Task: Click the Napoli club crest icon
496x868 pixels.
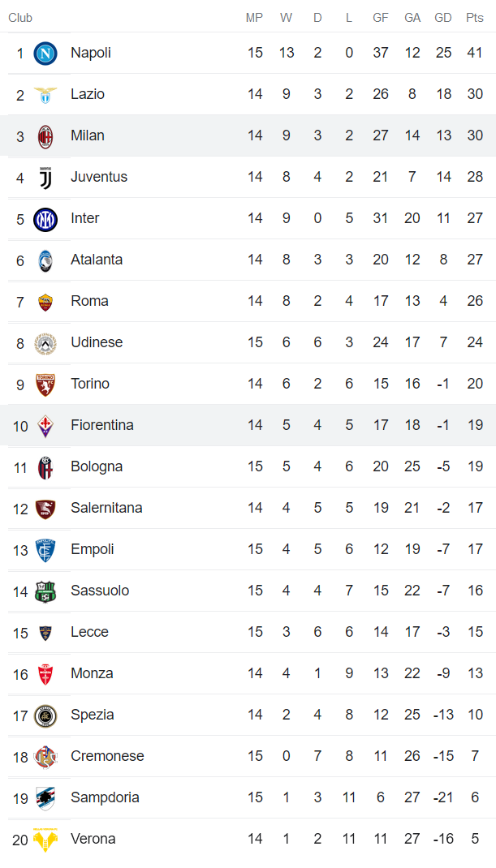Action: [x=45, y=54]
